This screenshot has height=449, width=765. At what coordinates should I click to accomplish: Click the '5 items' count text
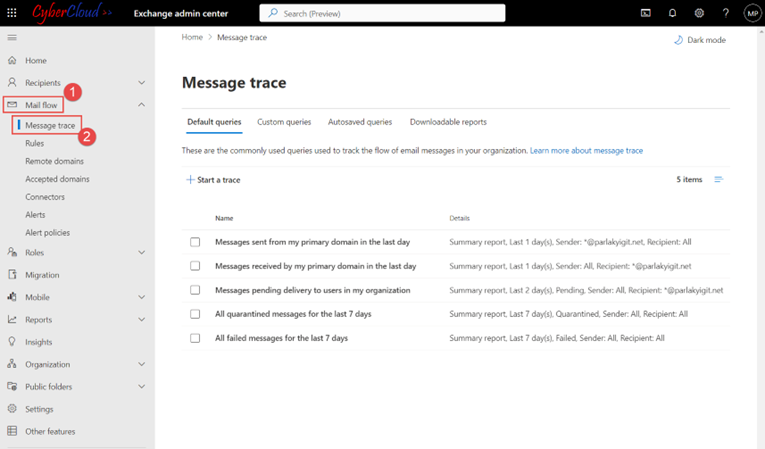tap(689, 180)
